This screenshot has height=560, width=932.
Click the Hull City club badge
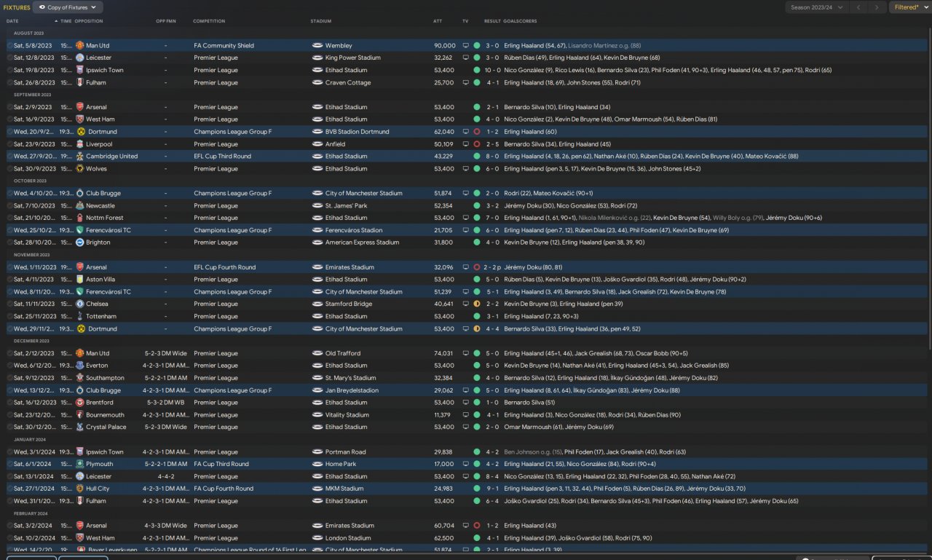(80, 489)
